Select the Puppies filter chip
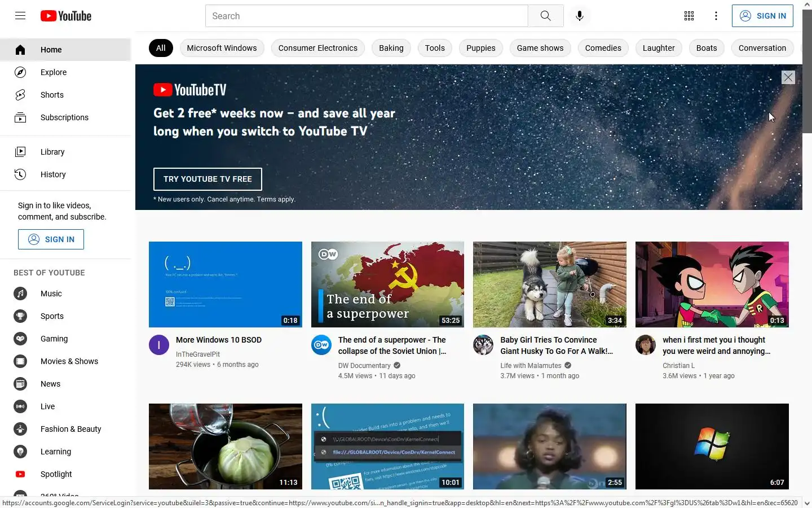Screen dimensions: 812x508 coord(481,48)
